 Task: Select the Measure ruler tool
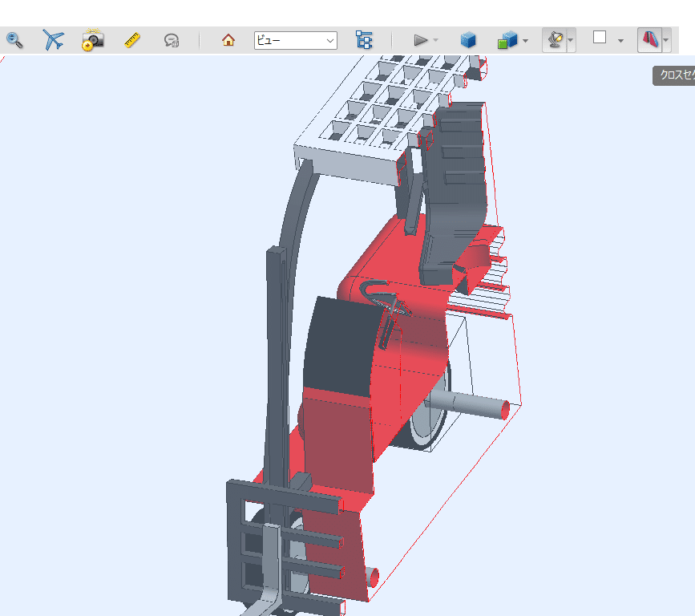131,39
